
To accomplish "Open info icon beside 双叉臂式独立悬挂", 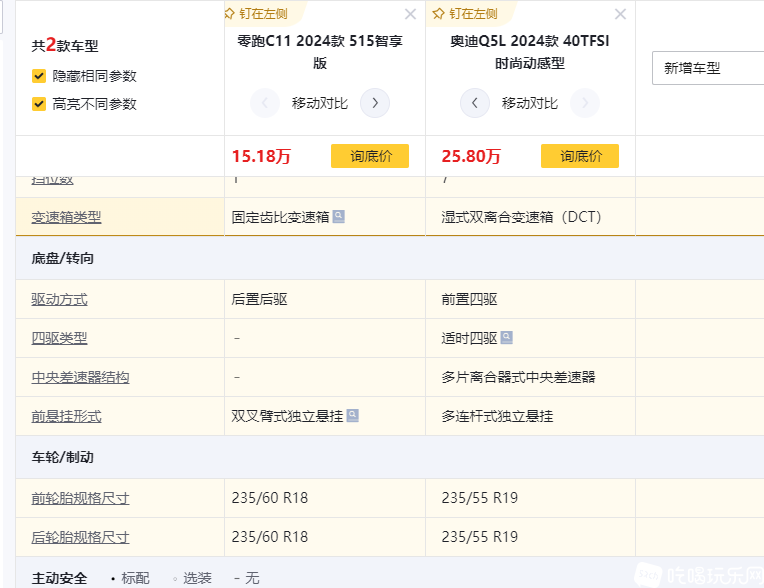I will pyautogui.click(x=352, y=416).
